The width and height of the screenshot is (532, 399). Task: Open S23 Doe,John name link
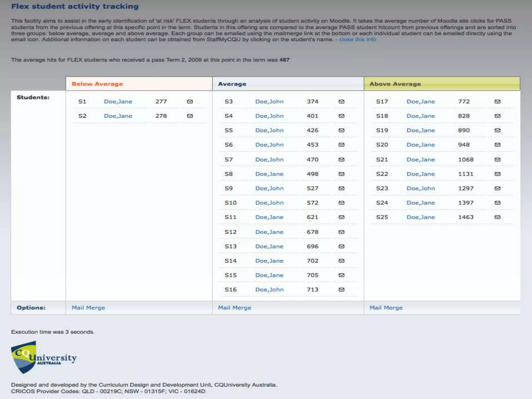coord(421,188)
